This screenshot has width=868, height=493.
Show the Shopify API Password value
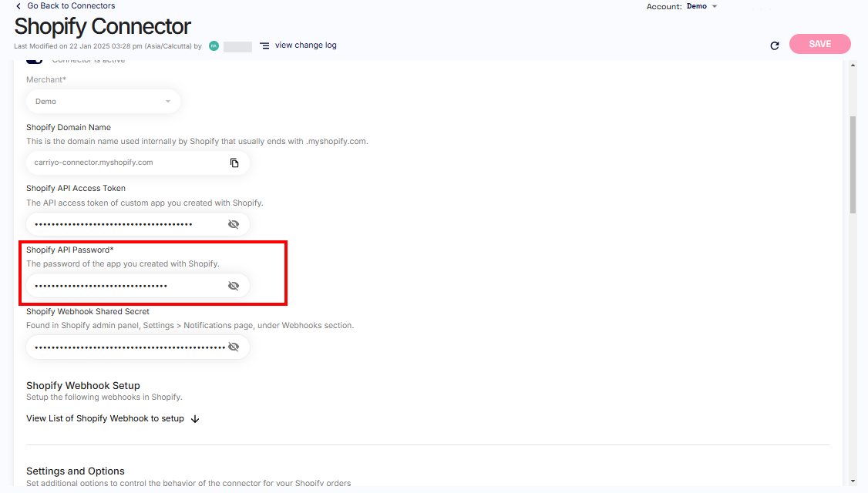pyautogui.click(x=234, y=286)
